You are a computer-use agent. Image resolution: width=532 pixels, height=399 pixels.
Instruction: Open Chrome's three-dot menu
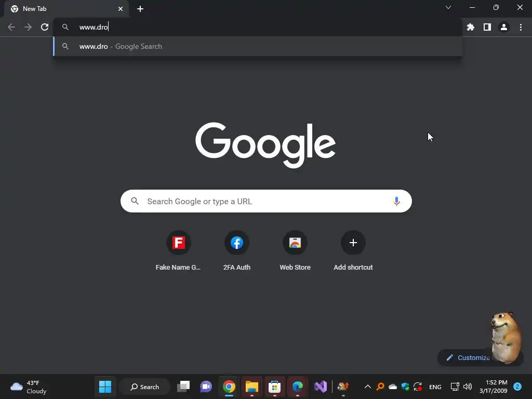click(521, 27)
